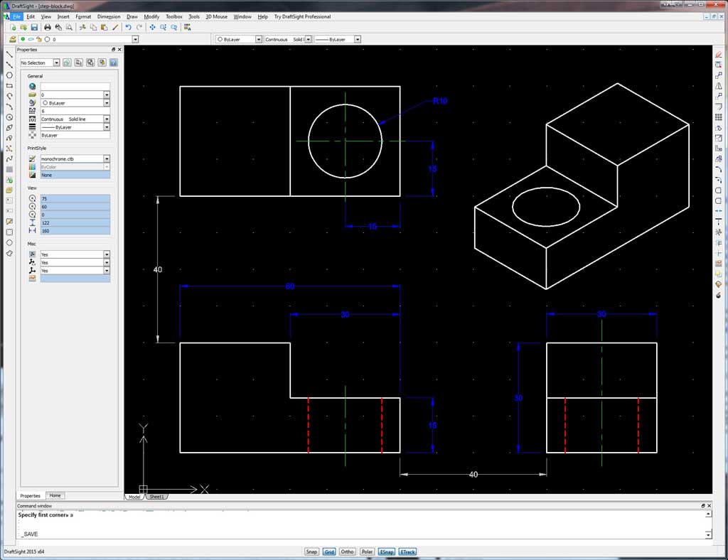Click the Undo arrow icon
The width and height of the screenshot is (728, 560).
coord(129,28)
